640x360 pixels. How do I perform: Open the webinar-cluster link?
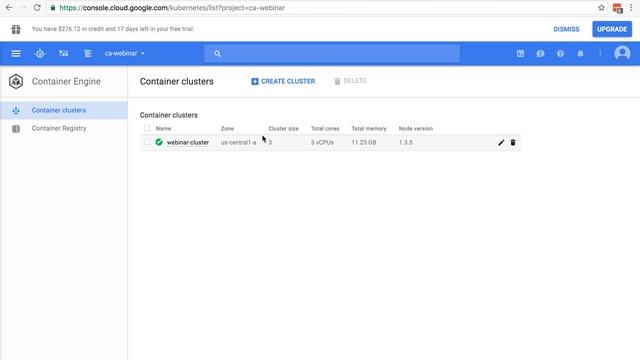click(188, 142)
